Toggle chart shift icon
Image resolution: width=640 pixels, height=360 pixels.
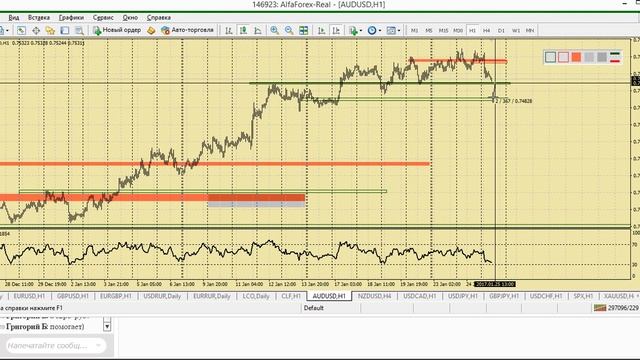coord(336,31)
